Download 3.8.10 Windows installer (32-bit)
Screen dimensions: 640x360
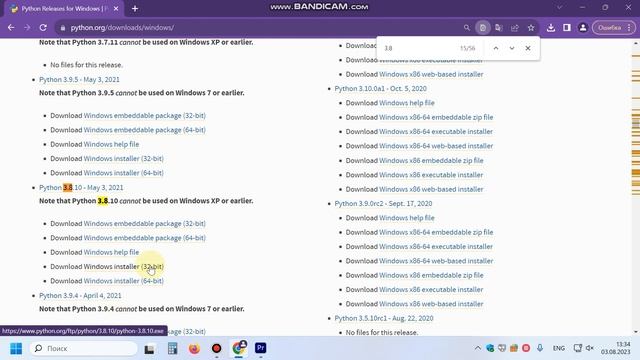(x=123, y=267)
